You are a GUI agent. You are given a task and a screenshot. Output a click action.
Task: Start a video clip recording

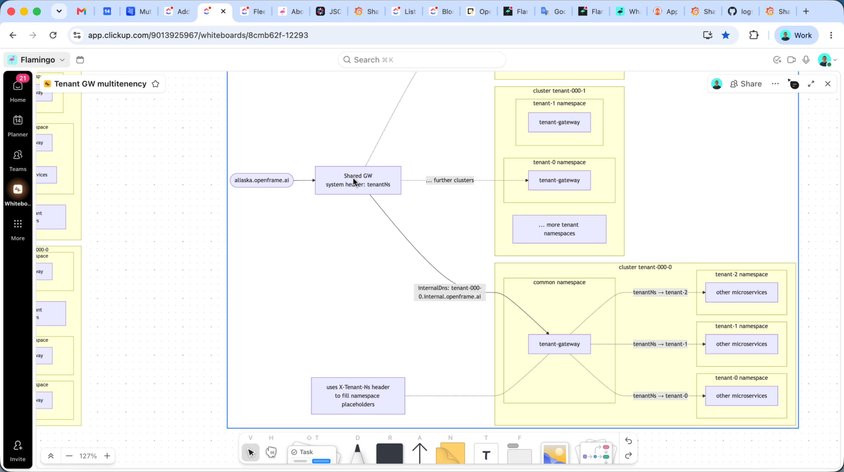(791, 60)
